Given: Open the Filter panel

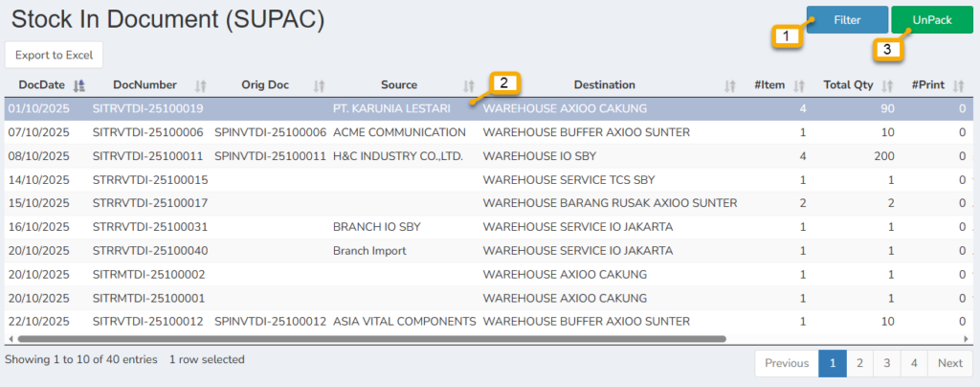Looking at the screenshot, I should [846, 19].
